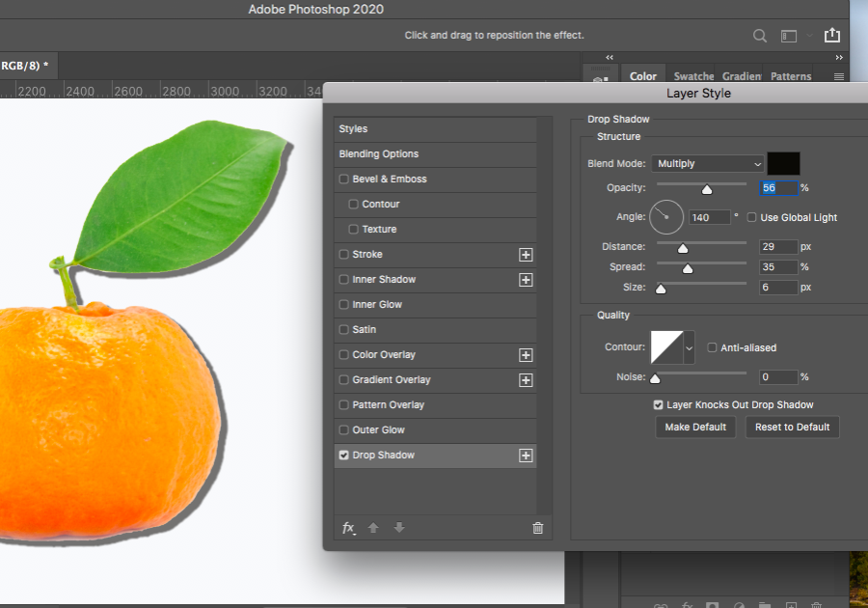Add another Stroke with plus icon
Screen dimensions: 868x608
526,255
